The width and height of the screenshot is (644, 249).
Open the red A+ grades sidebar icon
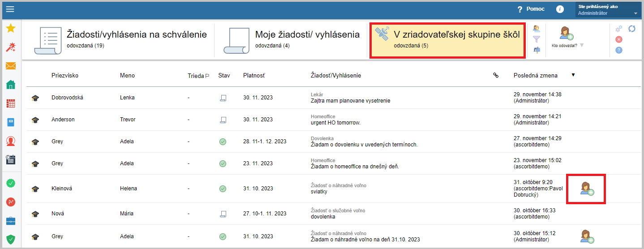pos(11,202)
